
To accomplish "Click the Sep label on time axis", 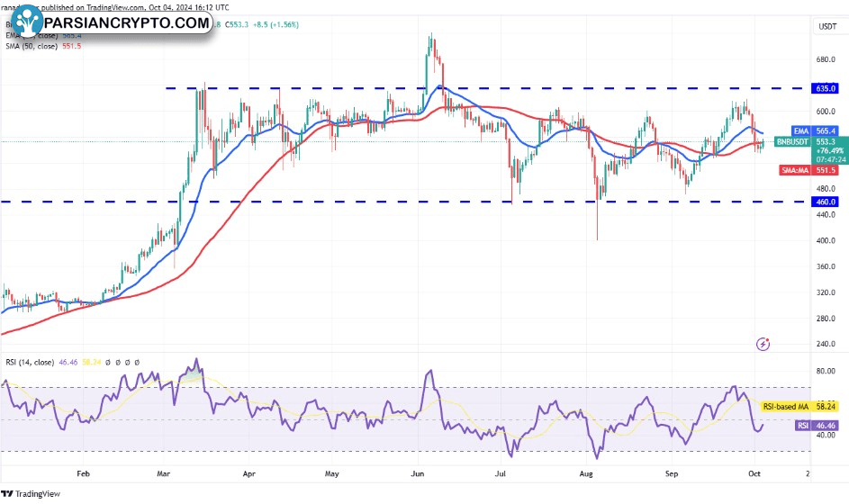I will click(x=672, y=473).
